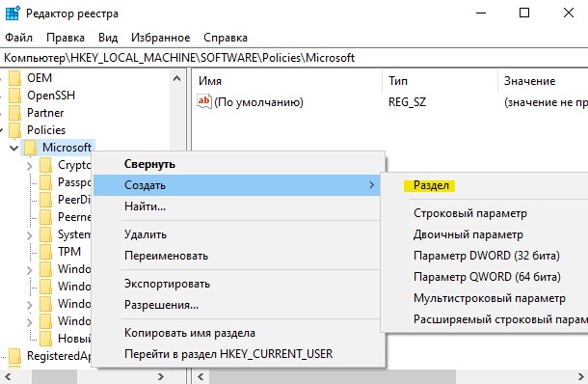Viewport: 588px width, 384px height.
Task: Click the Microsoft folder icon
Action: click(x=30, y=148)
